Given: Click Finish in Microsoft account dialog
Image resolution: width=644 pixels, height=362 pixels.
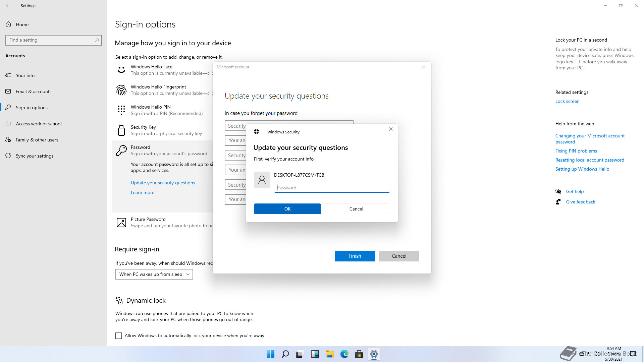Looking at the screenshot, I should tap(355, 256).
